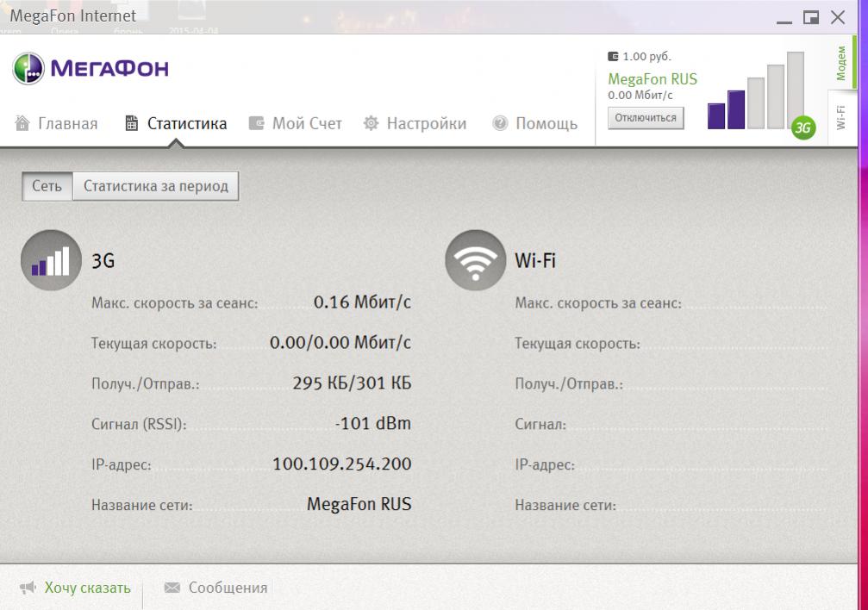
Task: Click the 0.00 Мбит/с speed in header
Action: coord(640,96)
